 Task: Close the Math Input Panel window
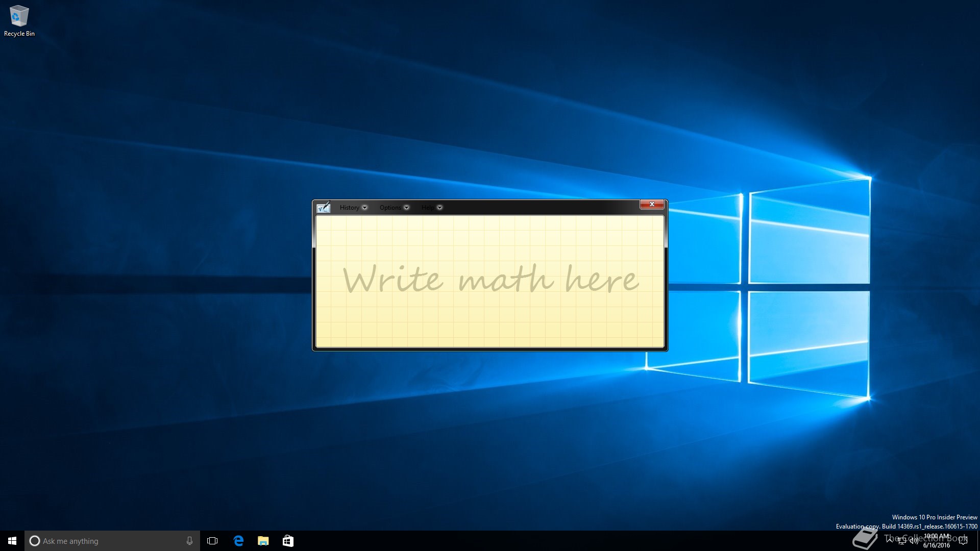tap(652, 204)
